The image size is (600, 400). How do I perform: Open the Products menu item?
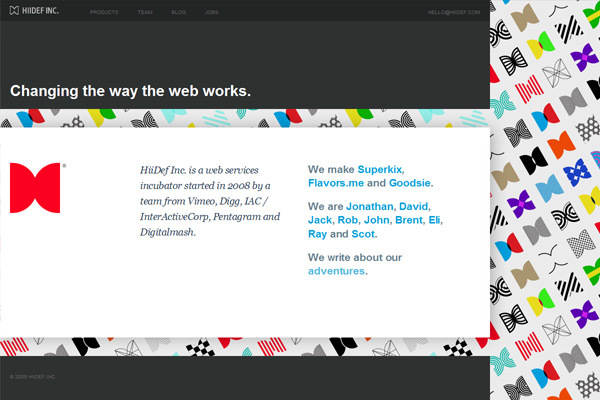point(104,12)
